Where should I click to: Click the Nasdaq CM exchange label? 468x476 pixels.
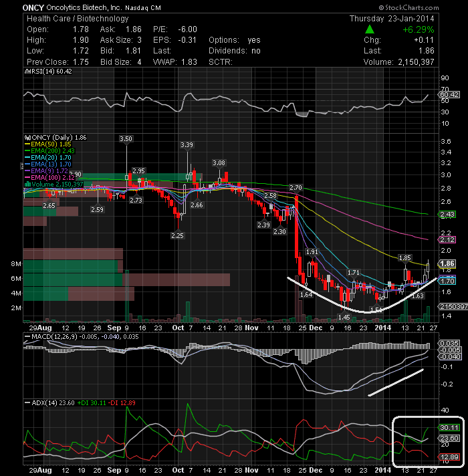coord(142,8)
